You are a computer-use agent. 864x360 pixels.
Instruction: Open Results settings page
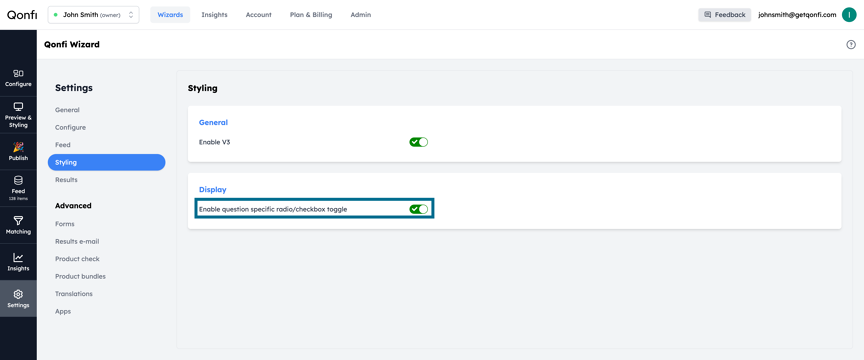coord(66,180)
